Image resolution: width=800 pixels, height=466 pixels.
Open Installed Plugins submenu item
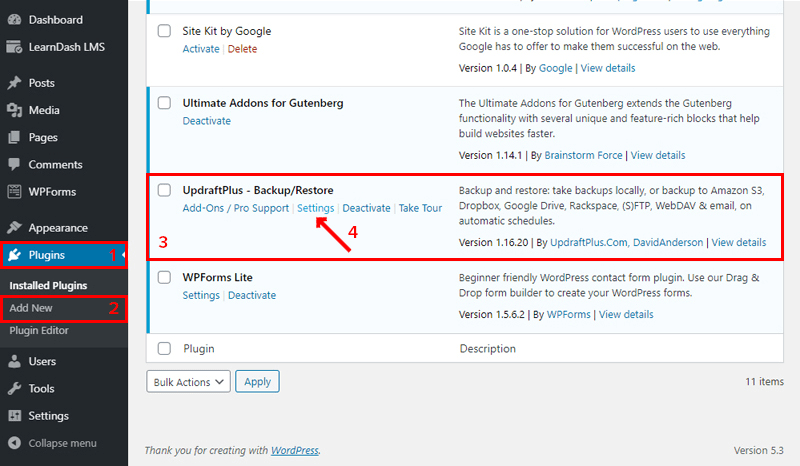point(48,285)
